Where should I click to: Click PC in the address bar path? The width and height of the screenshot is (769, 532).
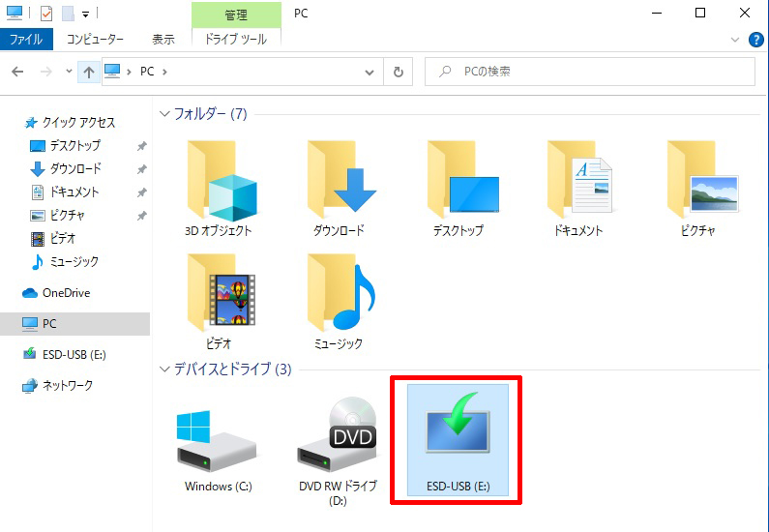147,72
